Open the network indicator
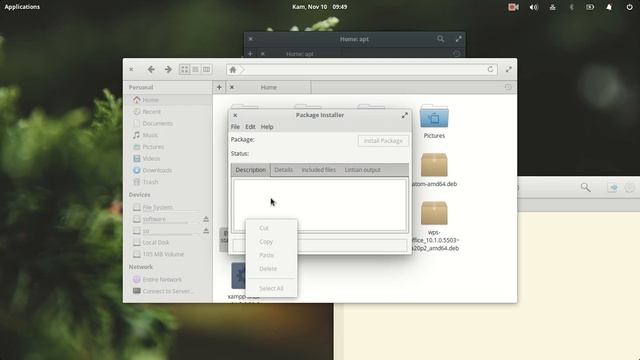 pos(552,7)
